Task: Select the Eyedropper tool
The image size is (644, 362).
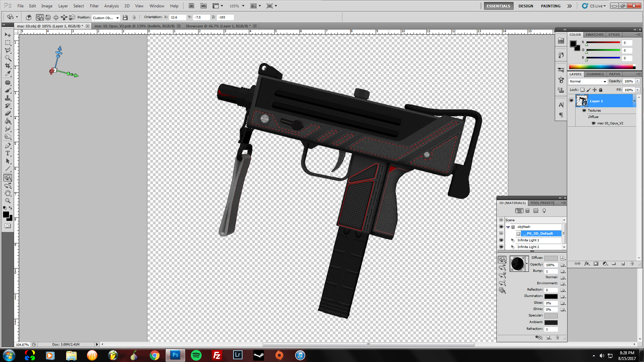Action: pyautogui.click(x=8, y=74)
